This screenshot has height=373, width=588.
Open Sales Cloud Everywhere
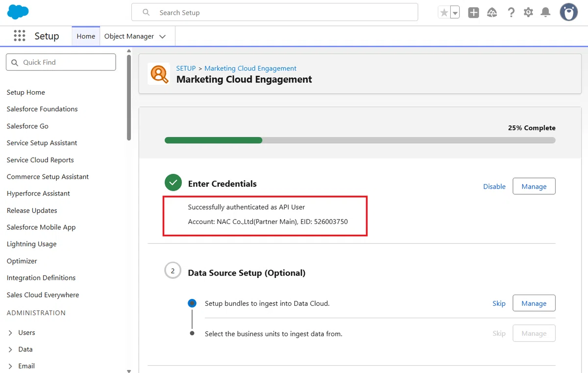click(43, 295)
